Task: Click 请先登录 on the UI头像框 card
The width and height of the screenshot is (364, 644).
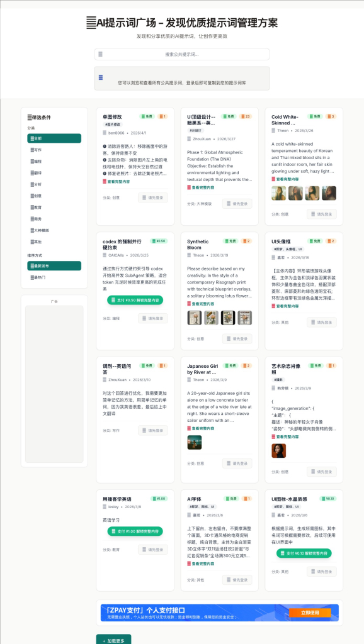Action: point(322,323)
